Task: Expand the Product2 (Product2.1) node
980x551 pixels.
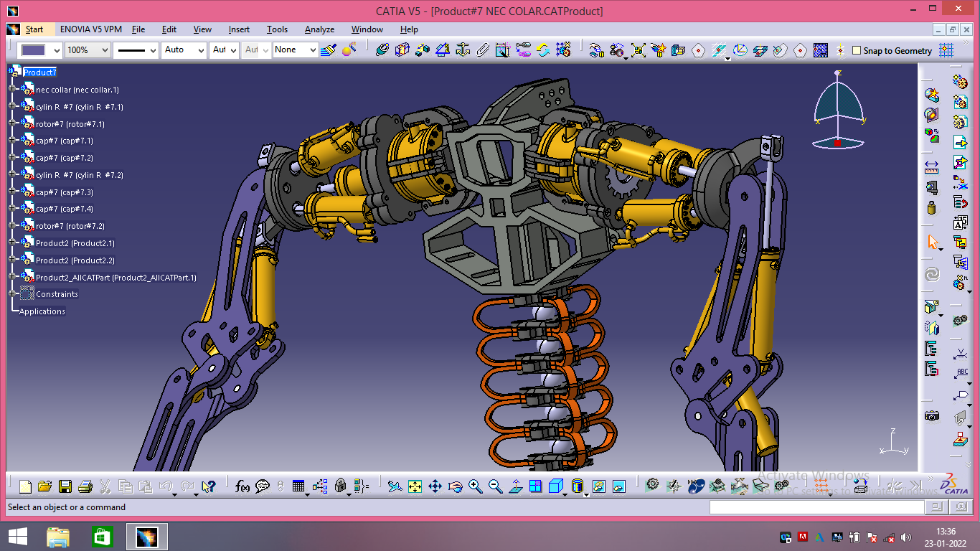Action: pyautogui.click(x=12, y=242)
